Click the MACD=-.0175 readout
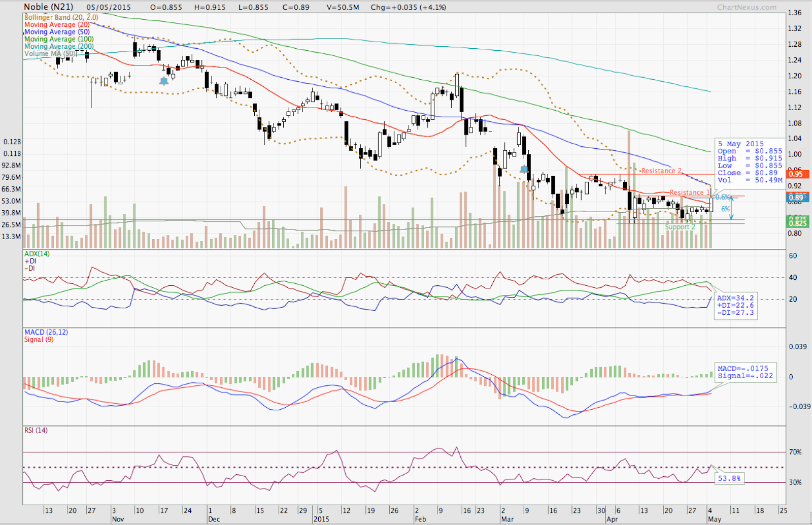 [743, 368]
